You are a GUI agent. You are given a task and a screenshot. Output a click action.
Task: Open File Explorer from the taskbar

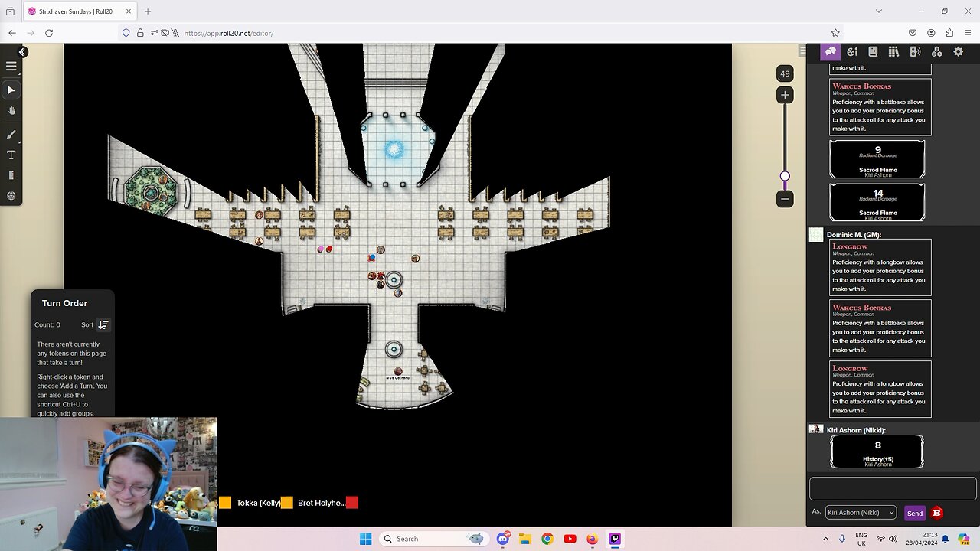point(525,539)
